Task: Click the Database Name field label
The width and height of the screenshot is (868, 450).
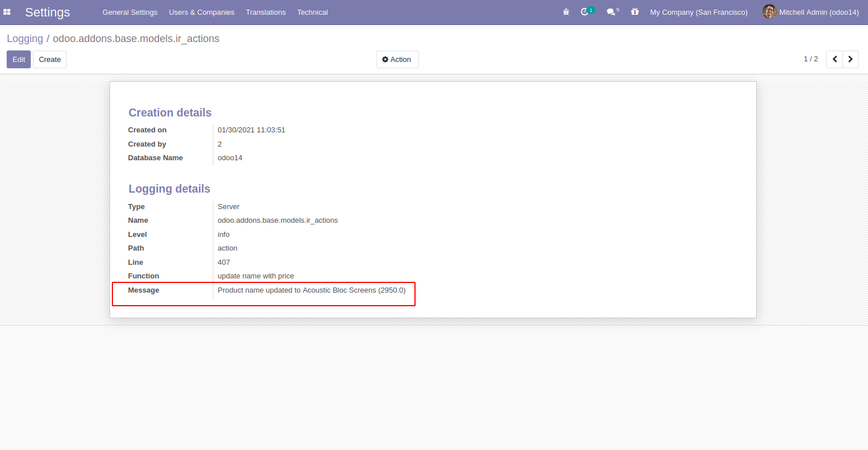Action: click(x=156, y=158)
